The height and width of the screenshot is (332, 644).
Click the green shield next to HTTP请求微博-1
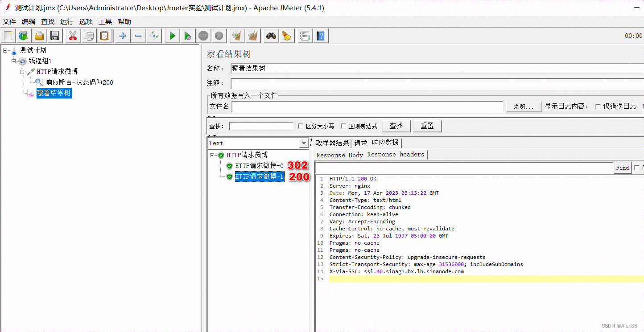[229, 176]
